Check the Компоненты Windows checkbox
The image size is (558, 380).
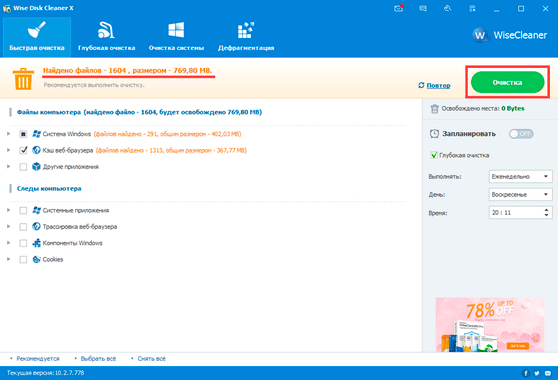click(23, 243)
